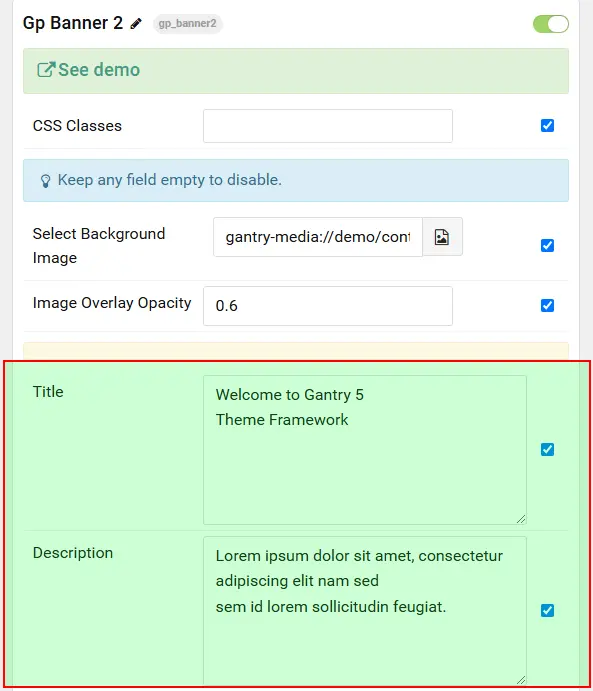
Task: Uncheck the Description field checkbox
Action: click(x=547, y=610)
